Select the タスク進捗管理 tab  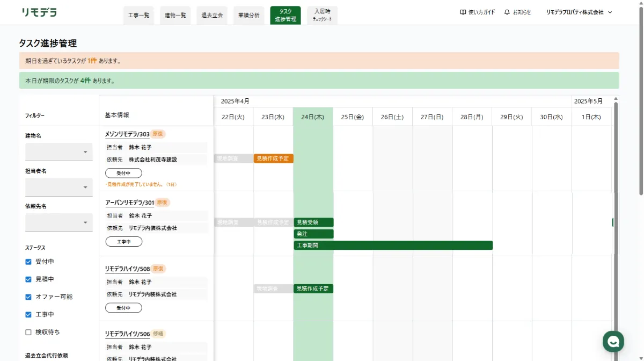tap(286, 16)
